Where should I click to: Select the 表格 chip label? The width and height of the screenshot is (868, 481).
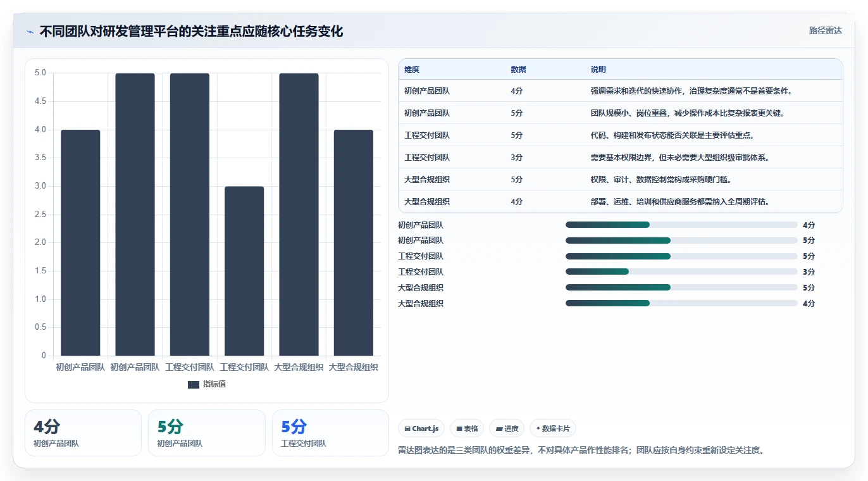(x=471, y=429)
